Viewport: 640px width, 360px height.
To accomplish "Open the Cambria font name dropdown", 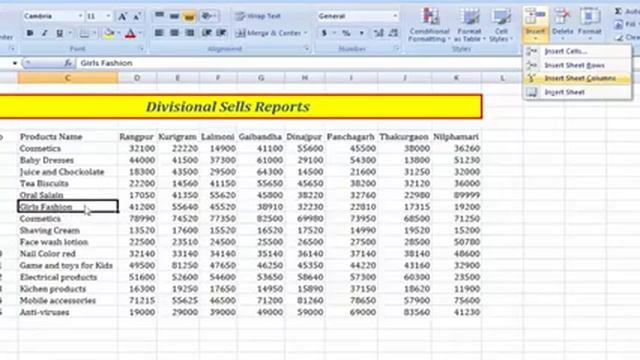I will (80, 16).
